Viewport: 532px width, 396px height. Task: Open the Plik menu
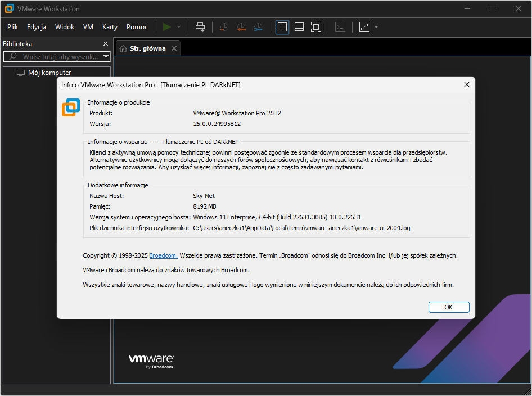[x=12, y=27]
